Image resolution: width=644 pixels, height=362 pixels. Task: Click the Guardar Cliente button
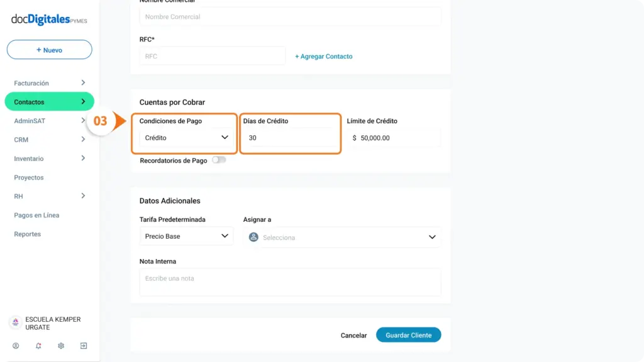tap(408, 335)
